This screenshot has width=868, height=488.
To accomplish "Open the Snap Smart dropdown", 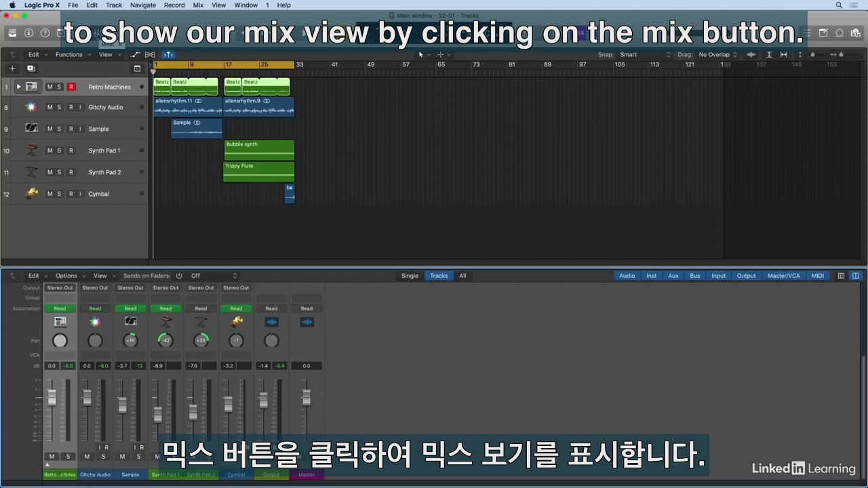I will pyautogui.click(x=645, y=54).
